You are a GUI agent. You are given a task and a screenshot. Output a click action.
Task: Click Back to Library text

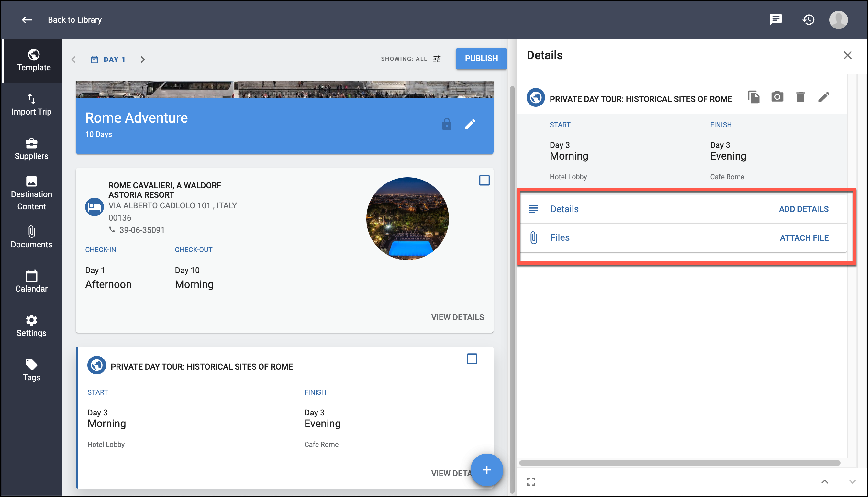point(75,20)
